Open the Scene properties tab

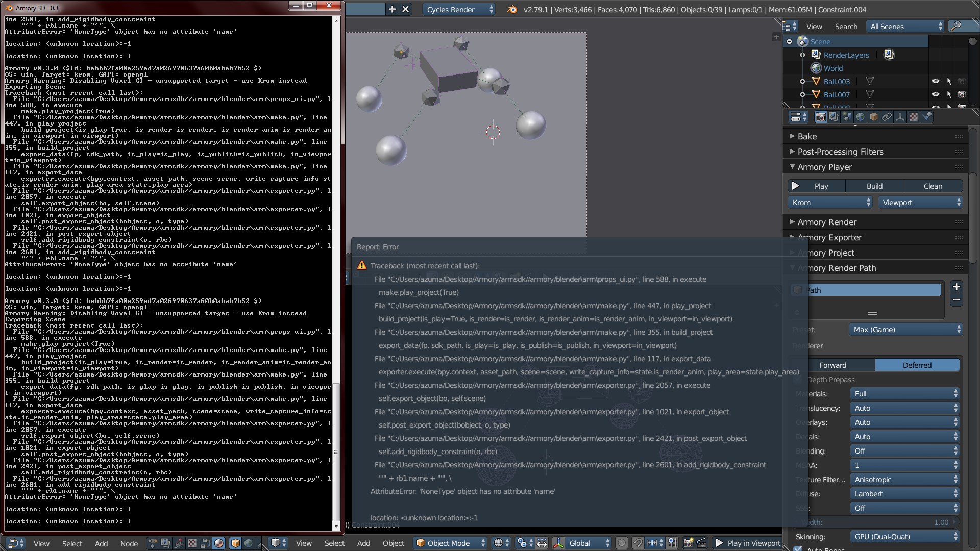tap(847, 117)
